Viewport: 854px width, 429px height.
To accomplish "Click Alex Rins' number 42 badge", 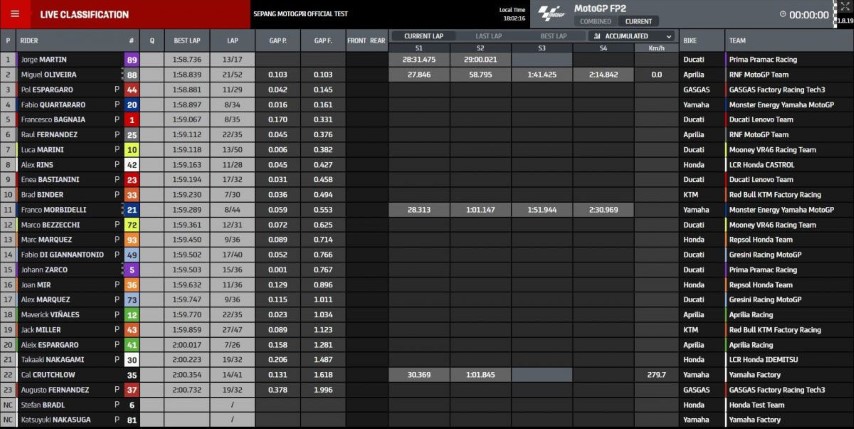I will pos(131,164).
